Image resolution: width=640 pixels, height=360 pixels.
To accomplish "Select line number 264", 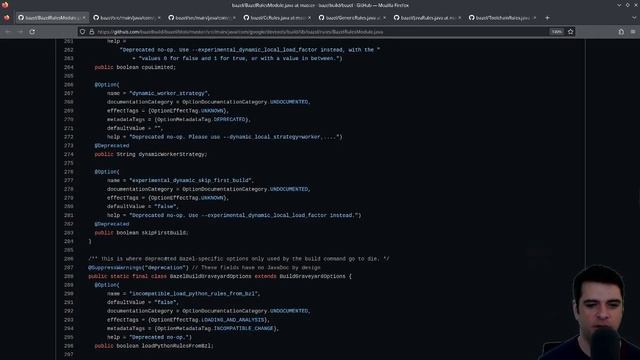I will [x=69, y=67].
